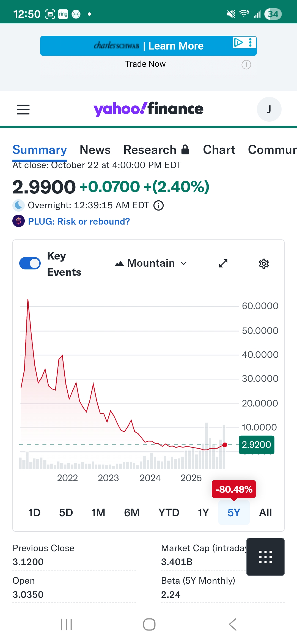297x644 pixels.
Task: Tap Beta (5Y Monthly) value 2.24
Action: [171, 595]
